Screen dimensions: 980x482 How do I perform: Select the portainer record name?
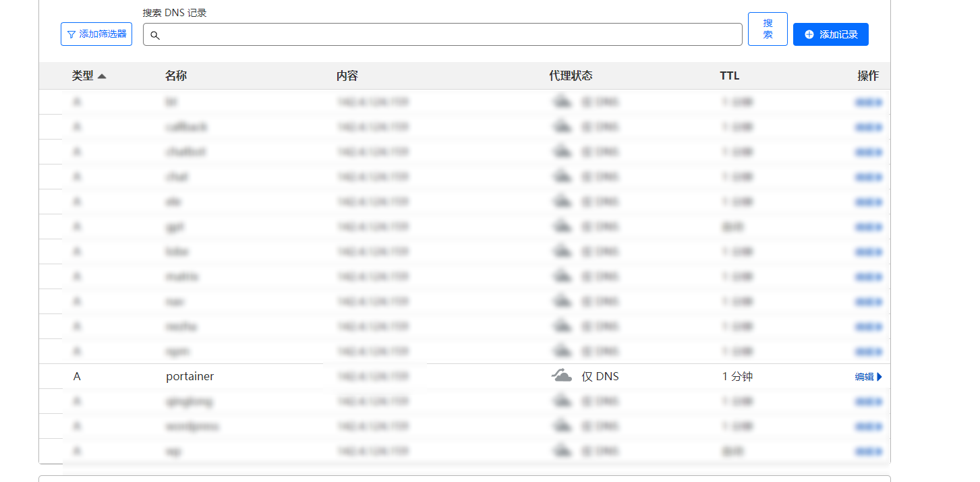[x=190, y=377]
